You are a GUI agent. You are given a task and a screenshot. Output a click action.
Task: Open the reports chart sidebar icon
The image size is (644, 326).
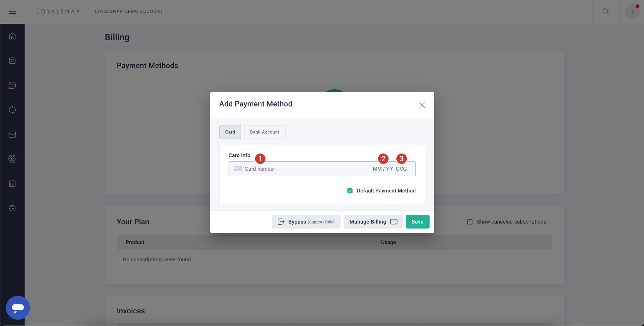pos(12,184)
